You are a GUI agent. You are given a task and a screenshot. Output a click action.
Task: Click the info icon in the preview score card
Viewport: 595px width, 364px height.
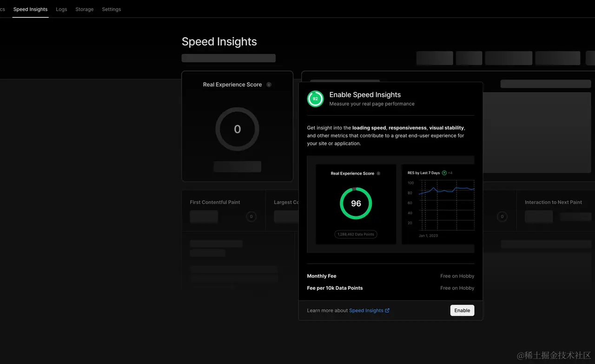378,174
